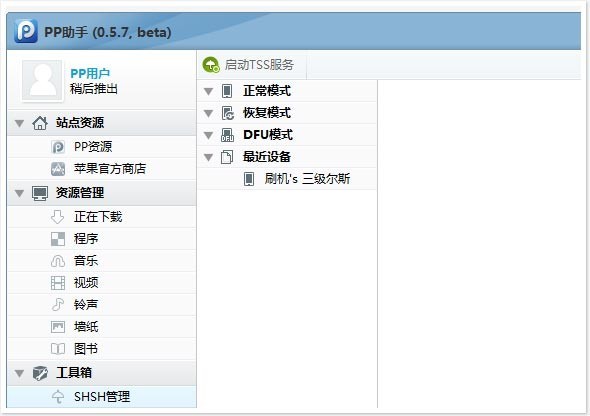Click the 启动TSS服务 cloud icon

211,64
